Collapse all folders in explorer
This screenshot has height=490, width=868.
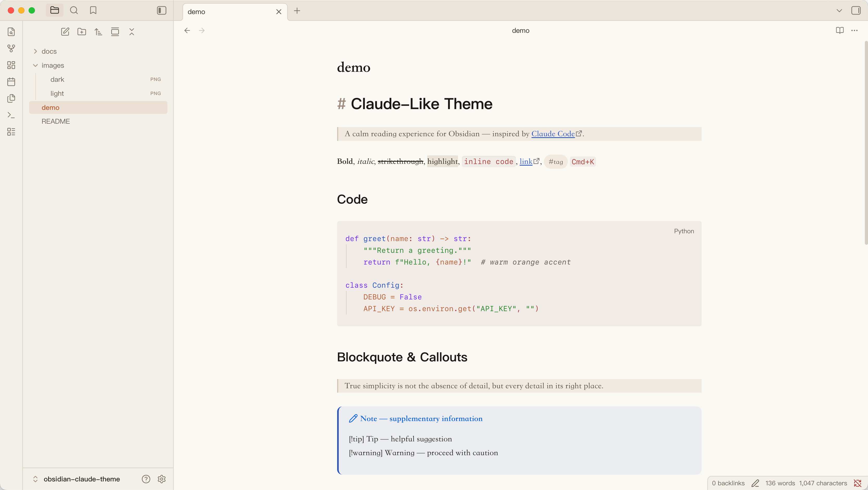(132, 32)
